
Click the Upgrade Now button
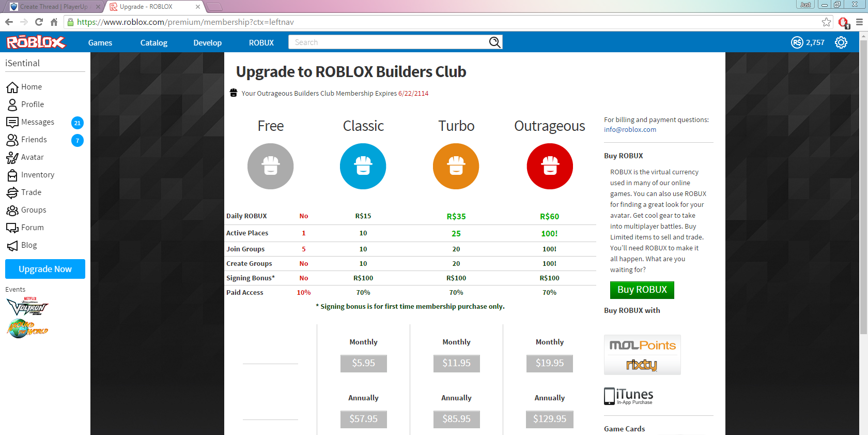pyautogui.click(x=45, y=269)
